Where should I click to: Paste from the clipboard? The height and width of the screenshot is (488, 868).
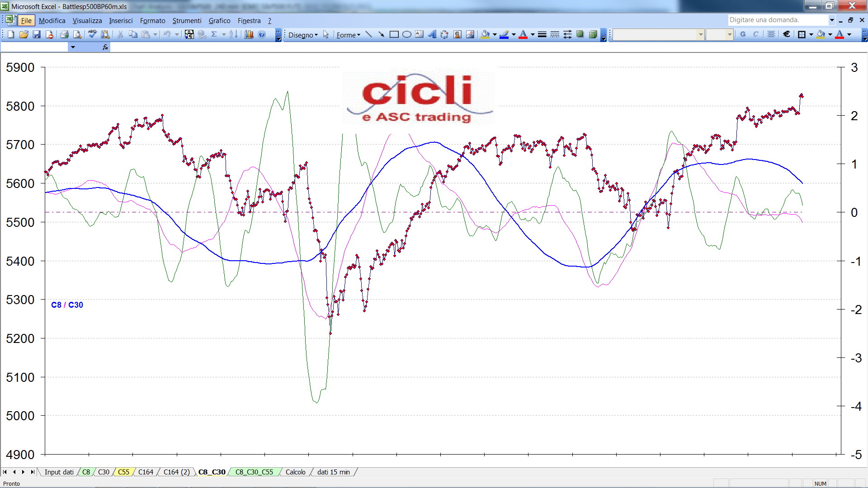pos(146,34)
